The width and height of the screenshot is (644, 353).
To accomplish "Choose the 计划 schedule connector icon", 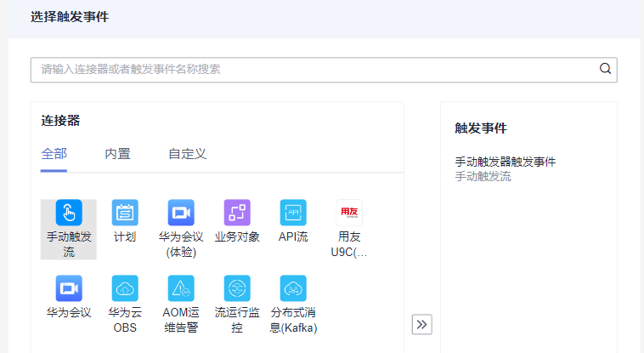I will [125, 213].
